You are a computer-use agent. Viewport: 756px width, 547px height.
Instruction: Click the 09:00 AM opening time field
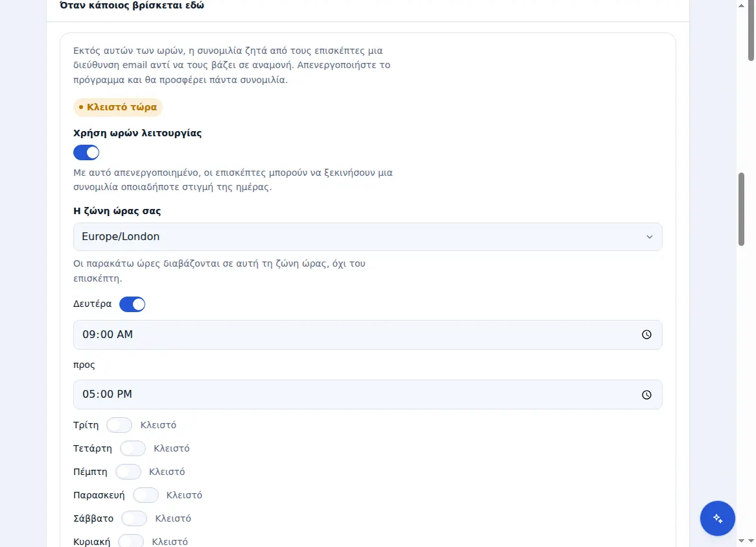[368, 335]
